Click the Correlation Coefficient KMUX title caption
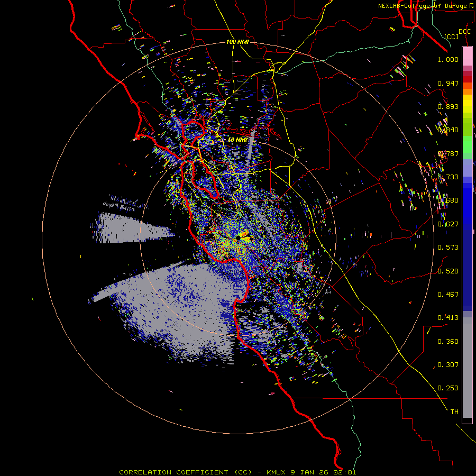This screenshot has height=476, width=476. (x=237, y=472)
